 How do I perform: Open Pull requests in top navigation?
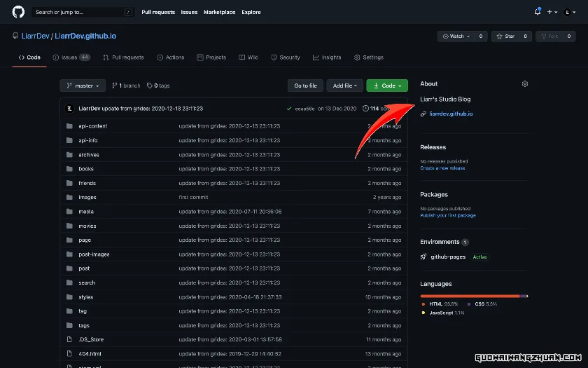tap(158, 12)
